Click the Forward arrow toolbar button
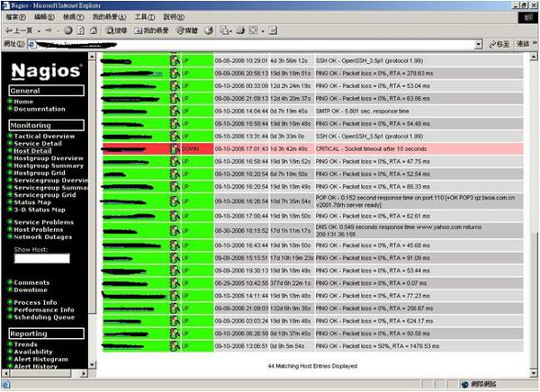Image resolution: width=540 pixels, height=392 pixels. [49, 31]
